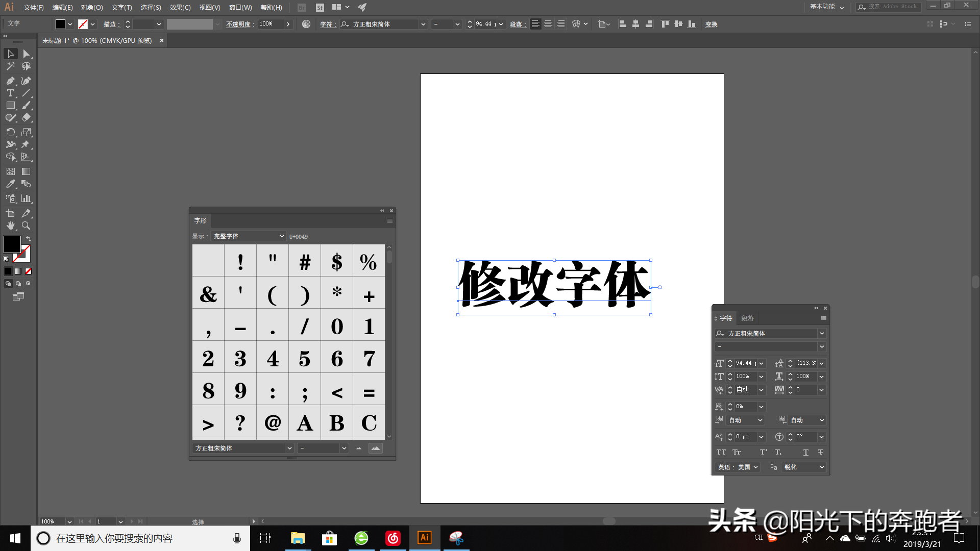This screenshot has height=551, width=980.
Task: Select the Zoom tool in toolbox
Action: coord(26,226)
